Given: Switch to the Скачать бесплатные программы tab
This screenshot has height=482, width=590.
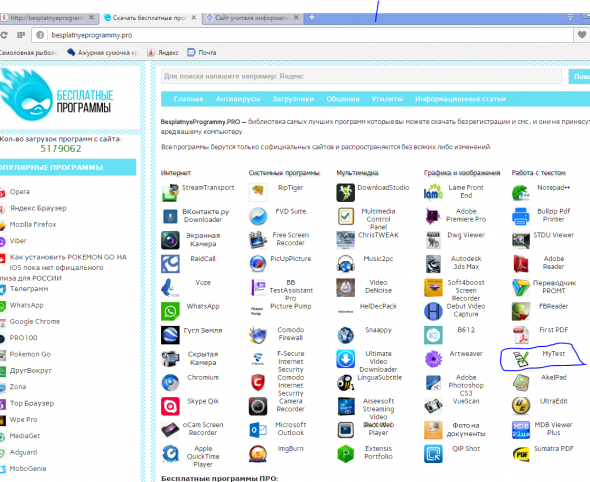Looking at the screenshot, I should tap(149, 18).
